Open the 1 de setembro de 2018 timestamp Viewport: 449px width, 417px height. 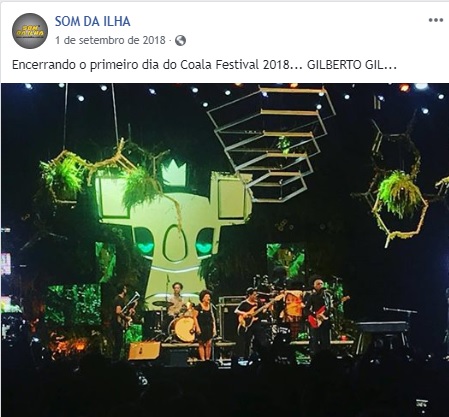coord(110,40)
